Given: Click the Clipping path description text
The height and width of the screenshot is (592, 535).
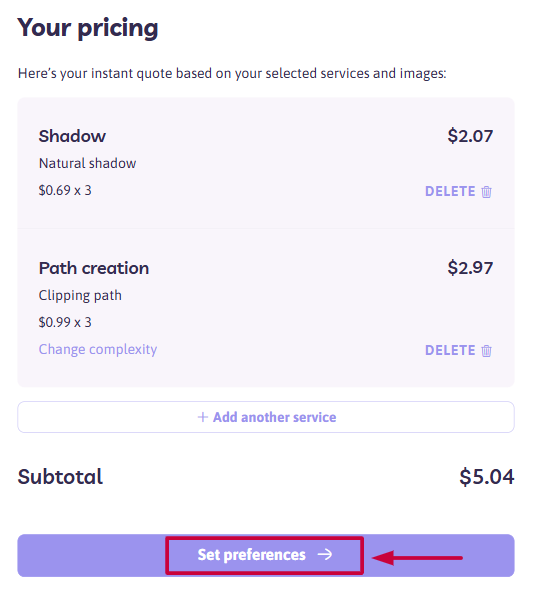Looking at the screenshot, I should point(80,296).
